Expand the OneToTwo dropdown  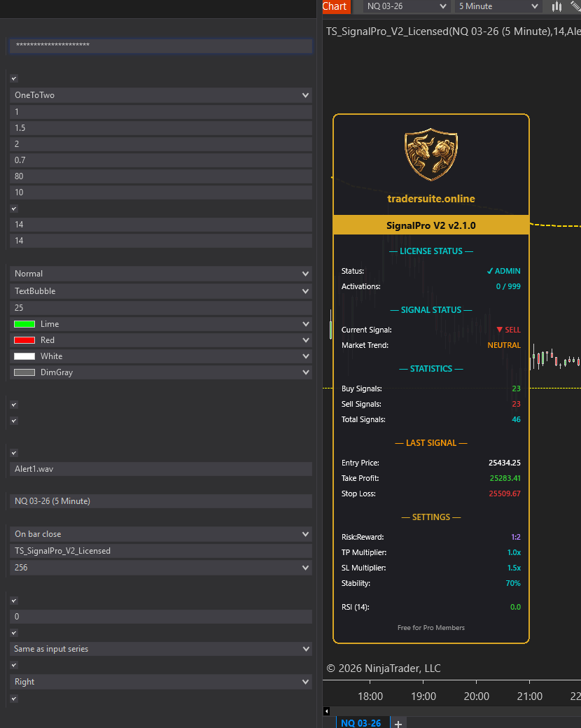tap(161, 95)
